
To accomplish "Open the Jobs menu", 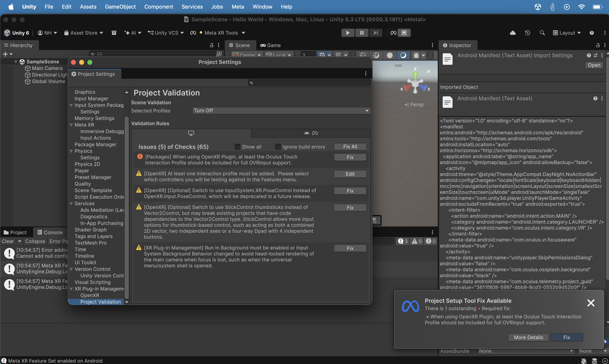I will tap(217, 7).
